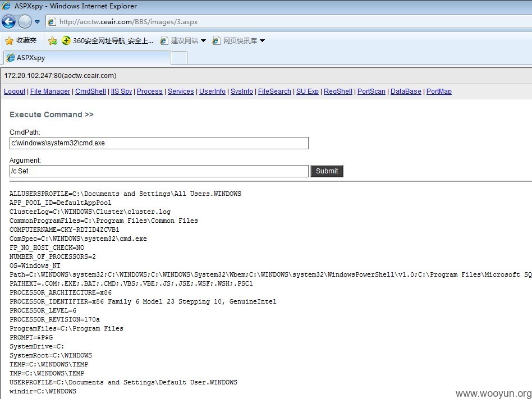Click the add-to-favorites-bar star icon

[53, 41]
